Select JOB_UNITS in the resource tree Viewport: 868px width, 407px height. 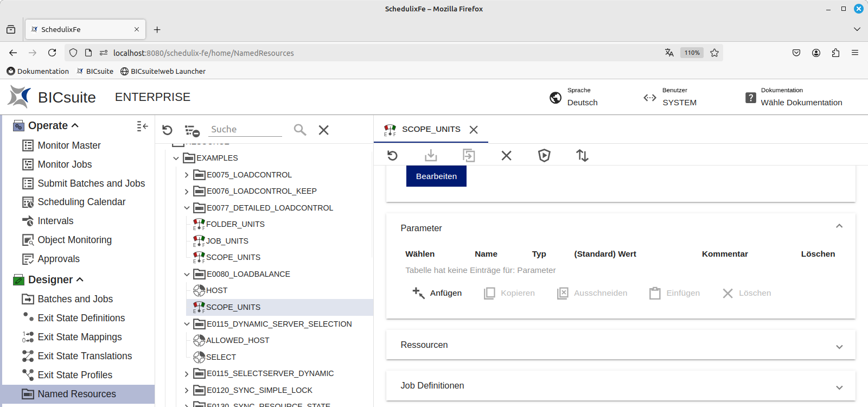pyautogui.click(x=227, y=241)
